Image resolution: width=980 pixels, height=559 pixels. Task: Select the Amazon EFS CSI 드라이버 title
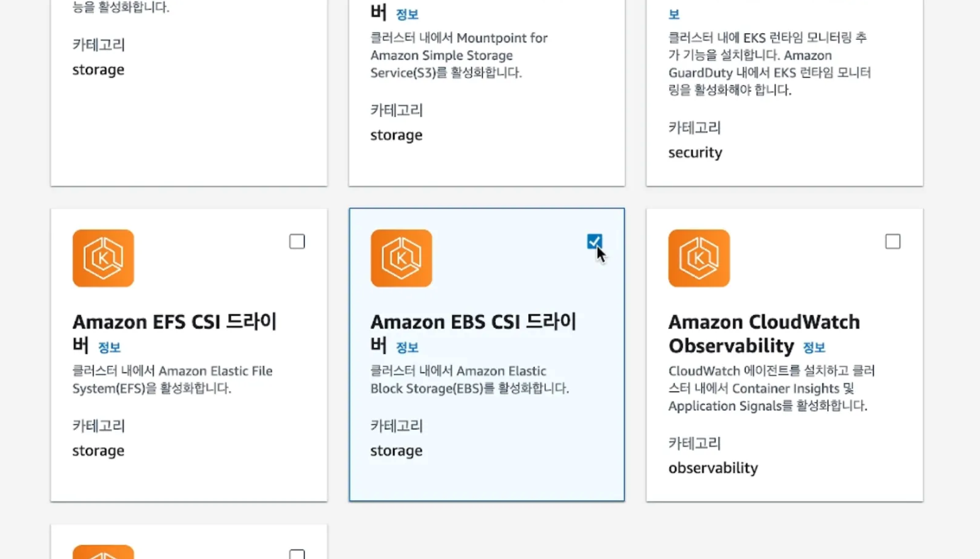(x=175, y=334)
